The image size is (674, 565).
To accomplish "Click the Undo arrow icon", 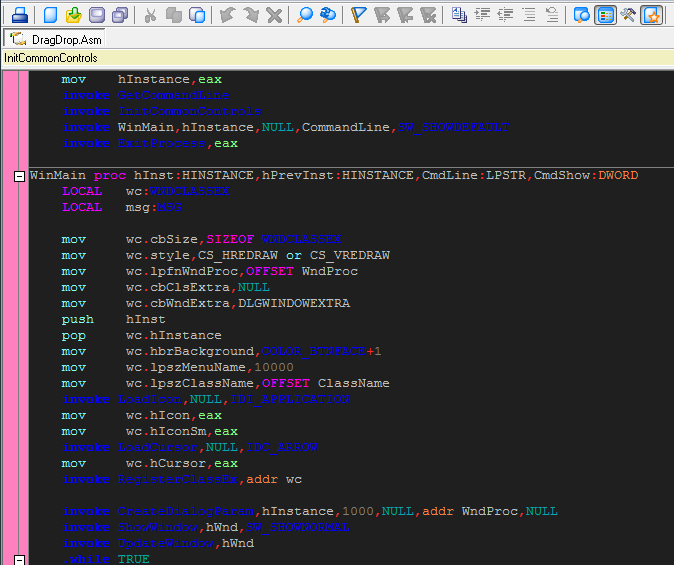I will pyautogui.click(x=227, y=15).
